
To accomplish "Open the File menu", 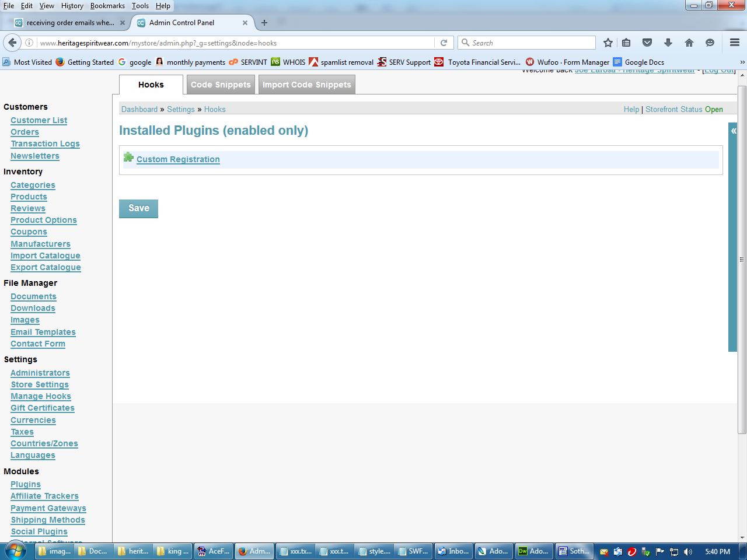I will click(9, 6).
